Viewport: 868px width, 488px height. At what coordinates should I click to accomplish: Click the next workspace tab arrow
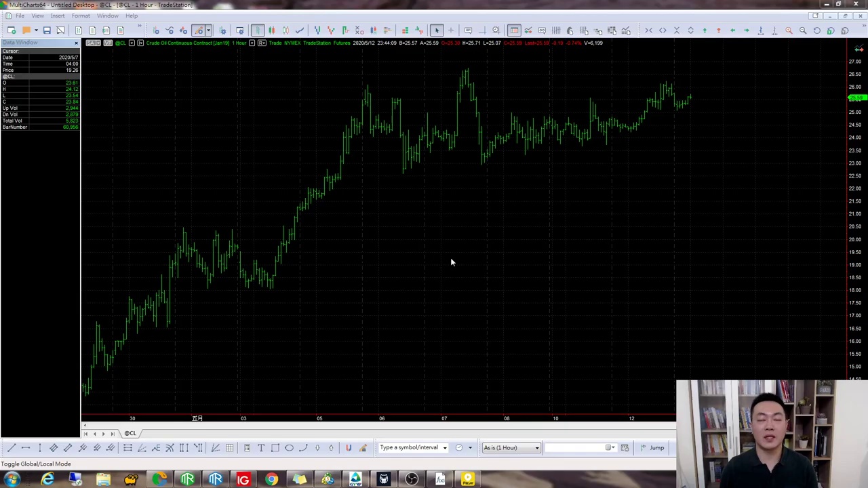[x=104, y=434]
